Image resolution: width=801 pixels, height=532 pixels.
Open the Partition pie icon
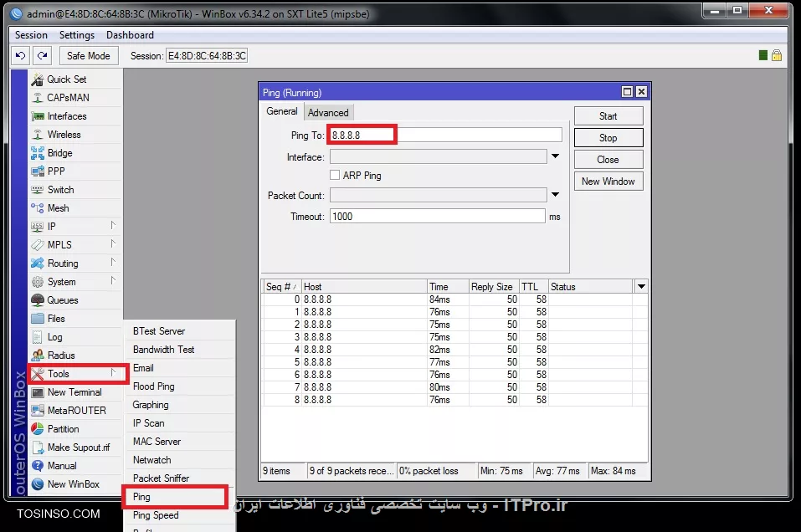[x=38, y=429]
